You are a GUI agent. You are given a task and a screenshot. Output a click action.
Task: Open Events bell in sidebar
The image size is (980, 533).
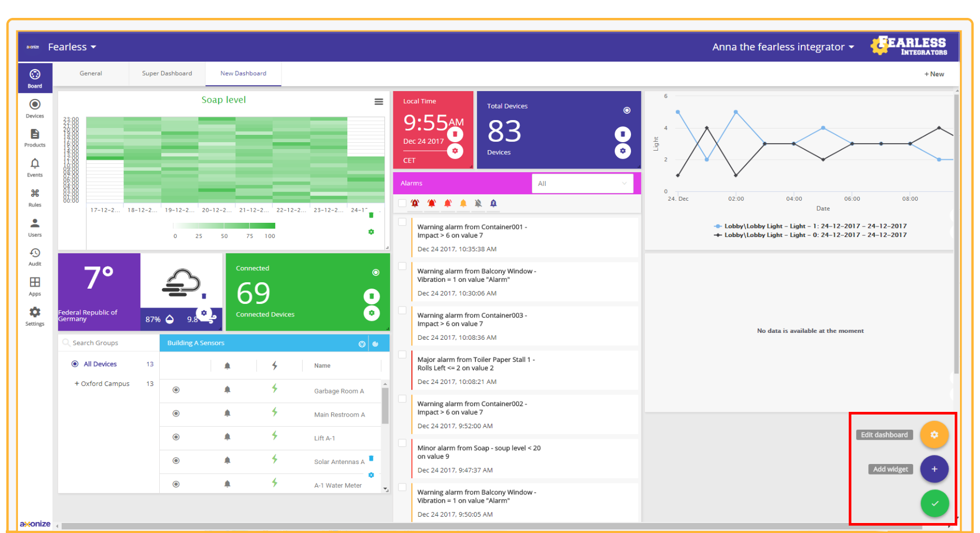pos(35,167)
